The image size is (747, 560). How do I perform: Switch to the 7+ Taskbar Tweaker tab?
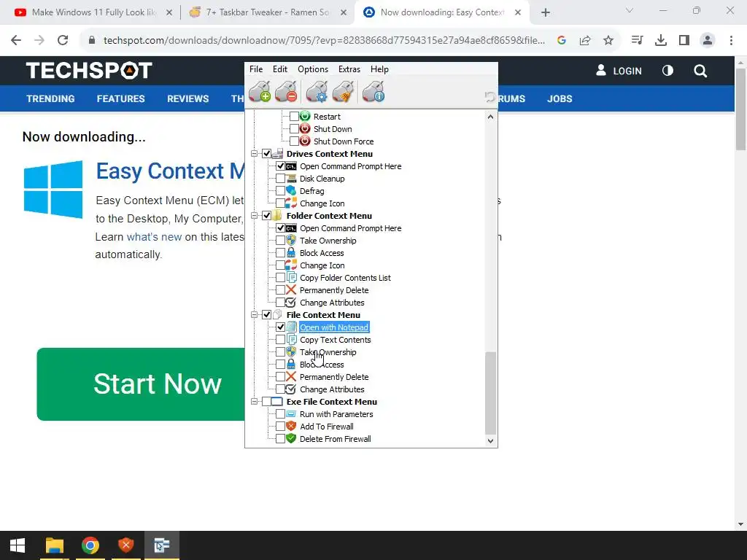267,12
